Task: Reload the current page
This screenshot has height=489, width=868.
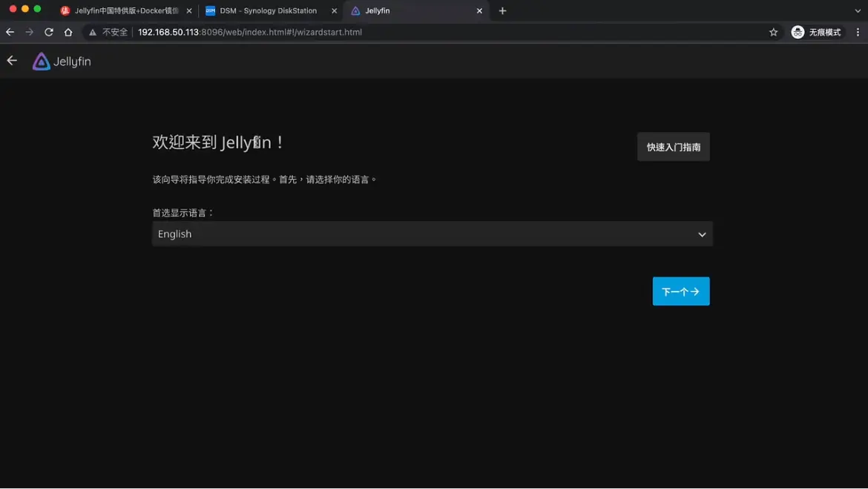Action: coord(49,32)
